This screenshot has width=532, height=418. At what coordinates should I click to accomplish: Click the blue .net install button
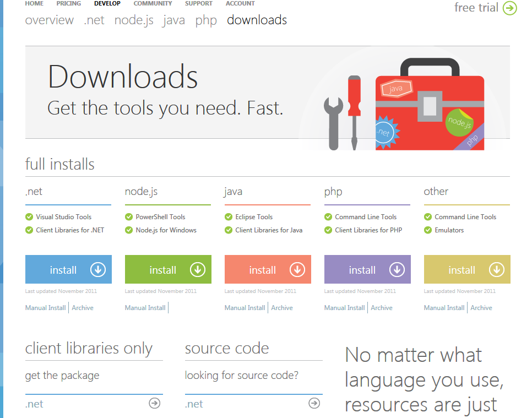(68, 269)
